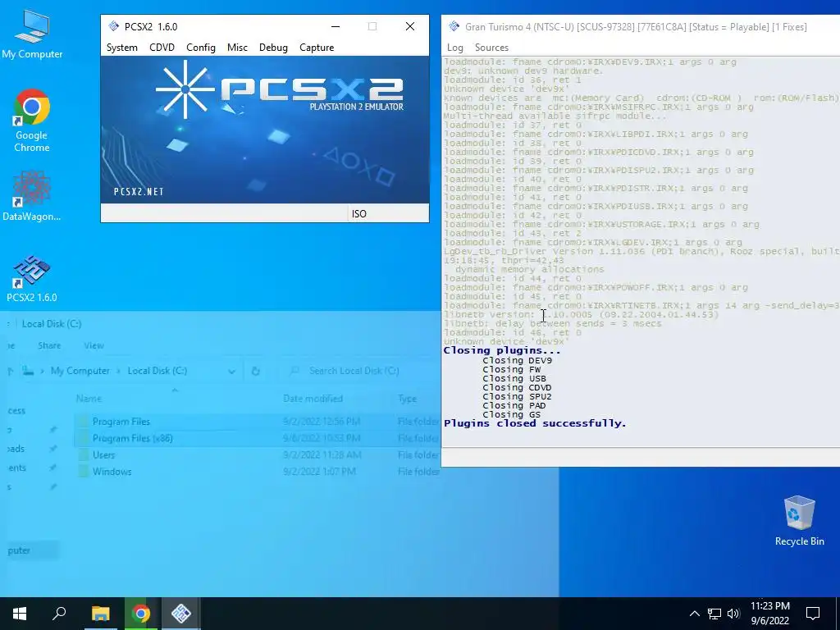Sort Explorer files by Date modified column
The height and width of the screenshot is (630, 840).
(x=313, y=399)
